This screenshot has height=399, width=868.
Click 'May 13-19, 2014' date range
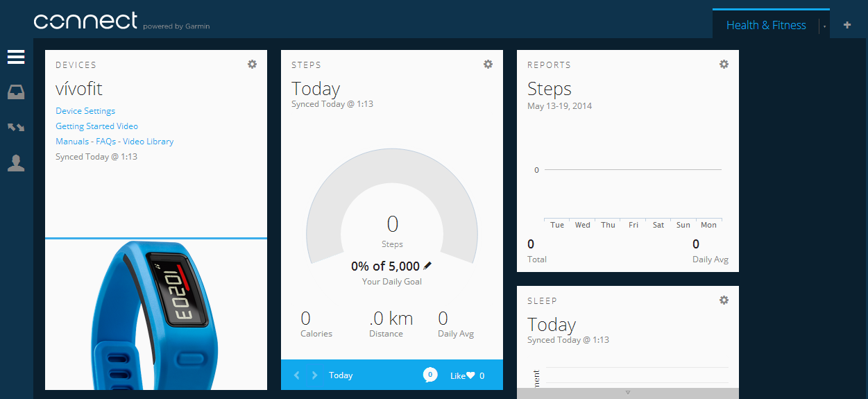coord(559,106)
